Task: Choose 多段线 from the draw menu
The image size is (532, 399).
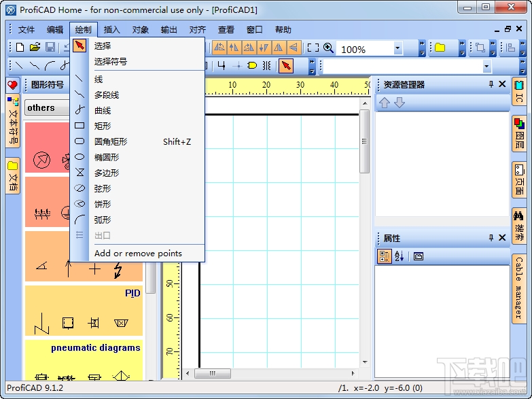Action: coord(137,95)
